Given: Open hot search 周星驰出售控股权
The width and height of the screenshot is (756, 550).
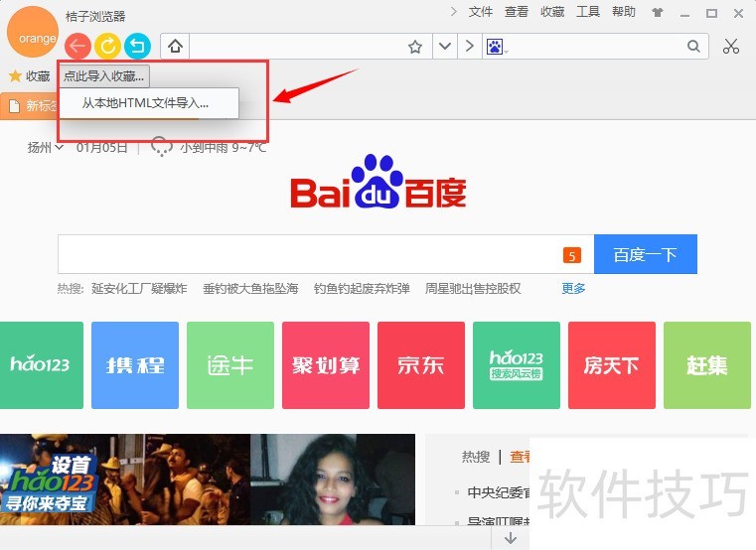Looking at the screenshot, I should point(473,289).
